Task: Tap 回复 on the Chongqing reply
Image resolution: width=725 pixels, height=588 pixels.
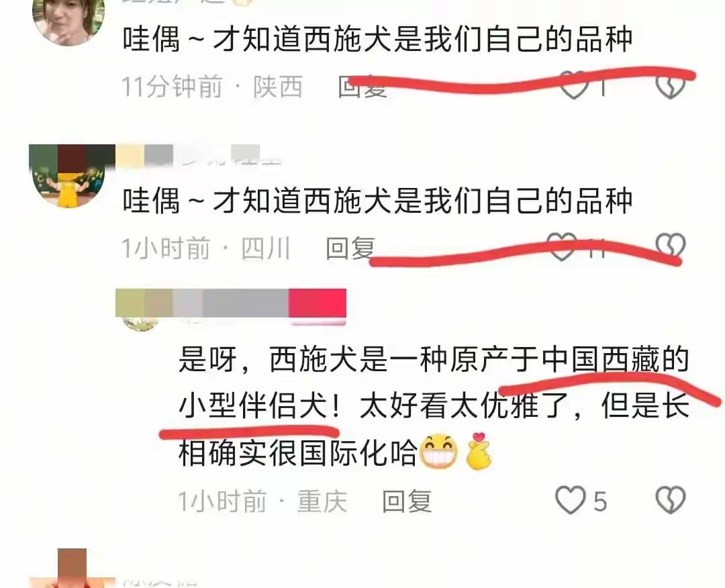Action: pos(407,501)
